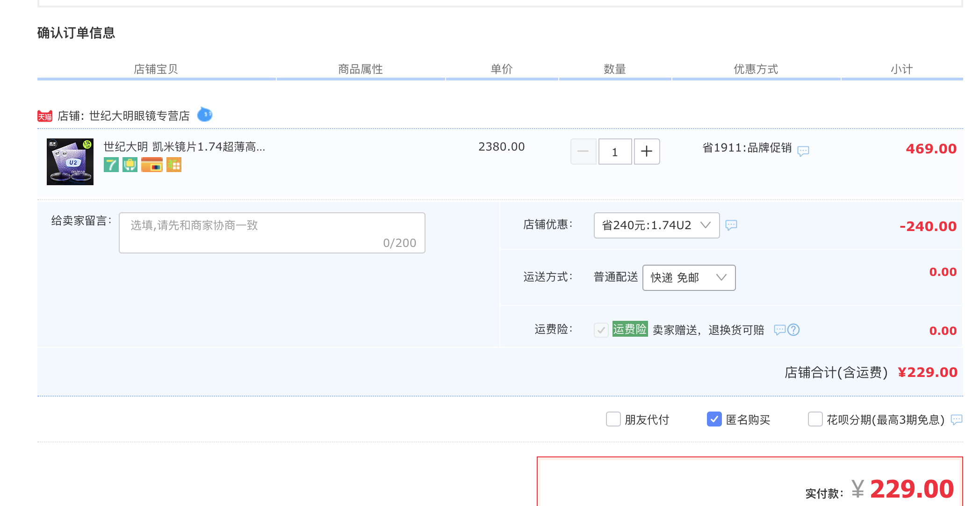
Task: Click the 小计 column header
Action: [x=902, y=69]
